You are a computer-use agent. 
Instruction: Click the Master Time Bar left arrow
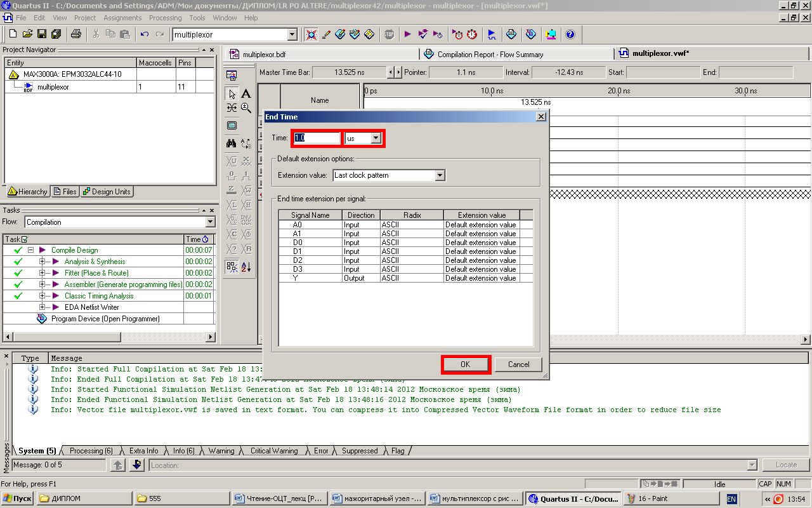[391, 72]
